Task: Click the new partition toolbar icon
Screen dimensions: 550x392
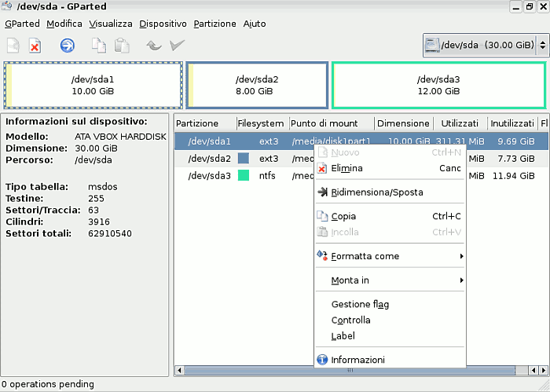Action: pyautogui.click(x=14, y=46)
